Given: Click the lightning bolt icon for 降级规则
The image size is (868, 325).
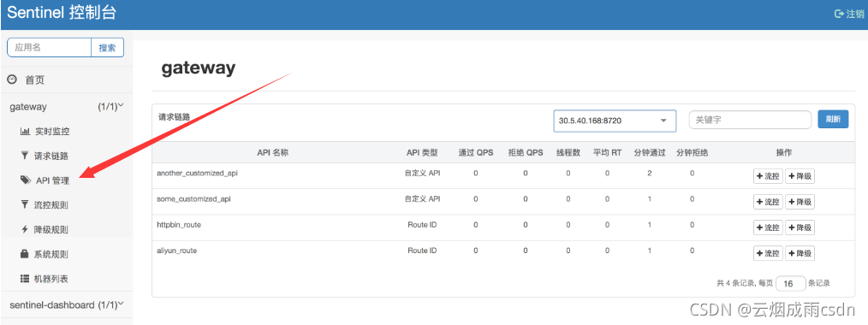Looking at the screenshot, I should pos(24,229).
